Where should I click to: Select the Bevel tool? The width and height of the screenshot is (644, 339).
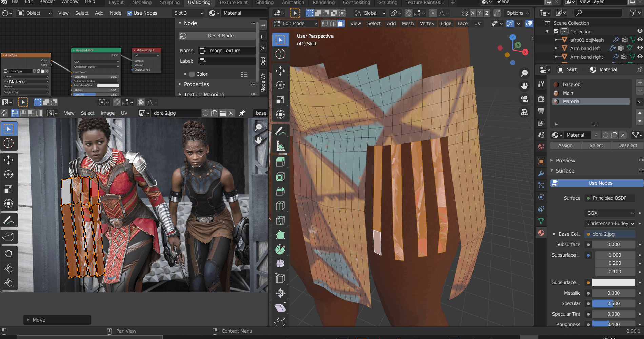click(280, 191)
